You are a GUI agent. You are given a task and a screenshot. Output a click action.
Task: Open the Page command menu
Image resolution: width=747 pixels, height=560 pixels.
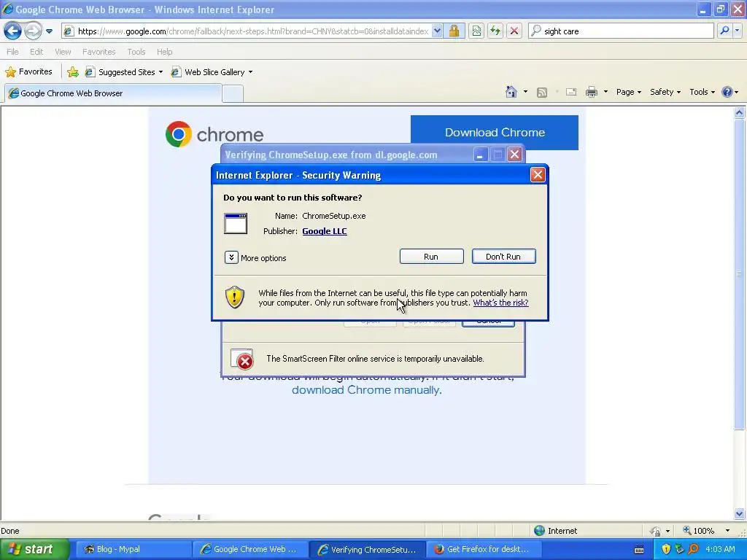tap(628, 92)
